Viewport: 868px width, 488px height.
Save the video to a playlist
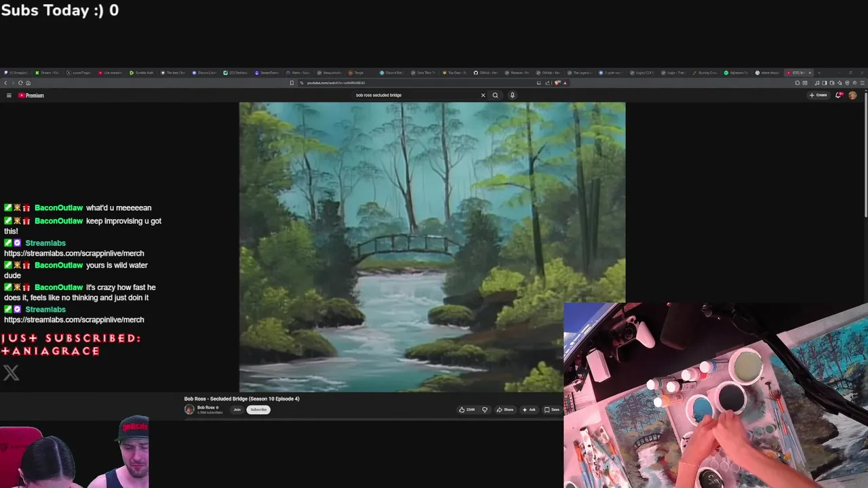(552, 409)
